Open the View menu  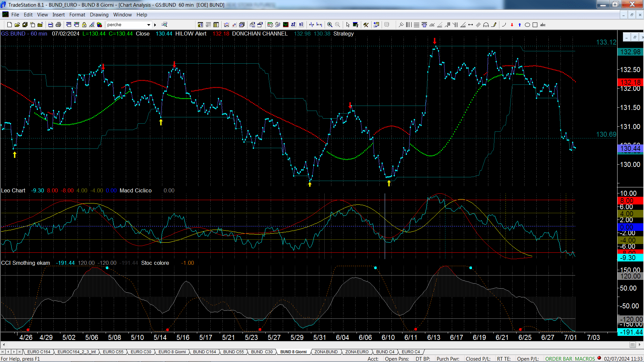(x=42, y=15)
